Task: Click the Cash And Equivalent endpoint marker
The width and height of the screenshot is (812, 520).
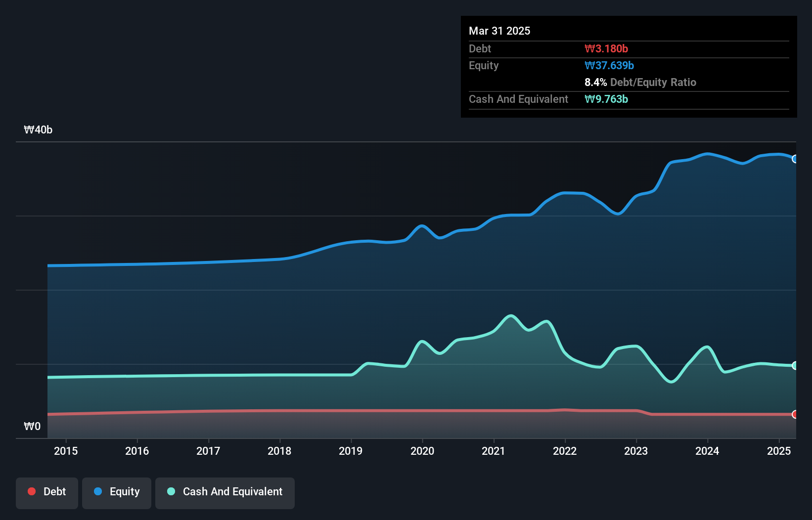Action: point(795,366)
